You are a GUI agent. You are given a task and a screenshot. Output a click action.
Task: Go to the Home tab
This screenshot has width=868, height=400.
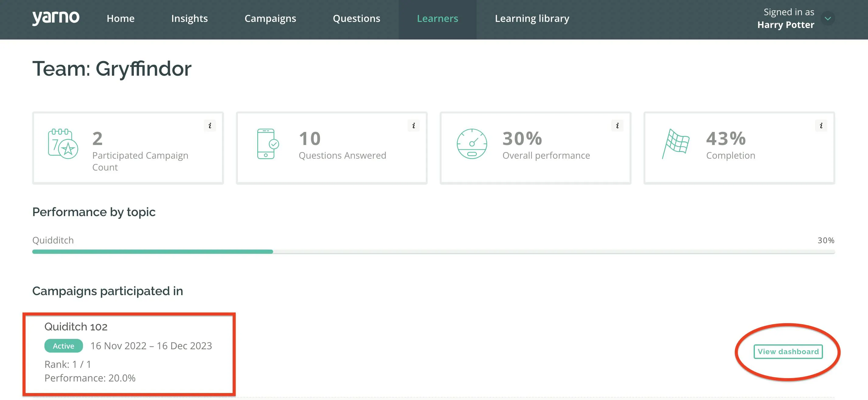click(121, 19)
